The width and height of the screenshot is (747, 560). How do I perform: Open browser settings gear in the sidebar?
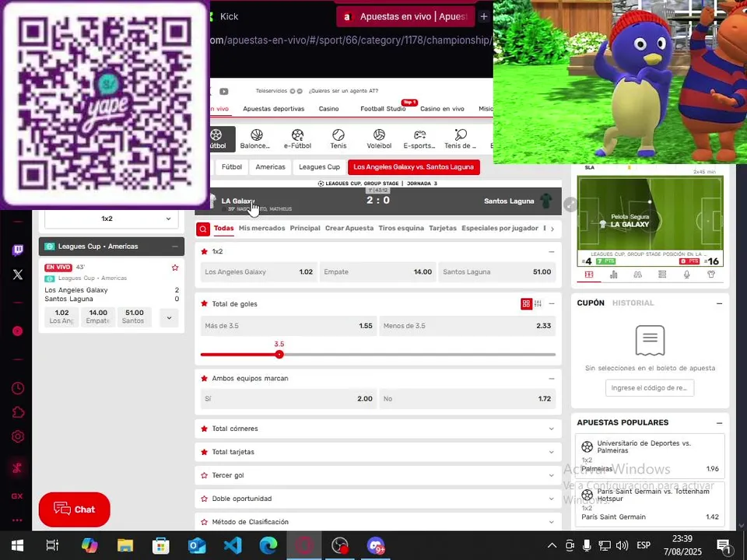18,436
